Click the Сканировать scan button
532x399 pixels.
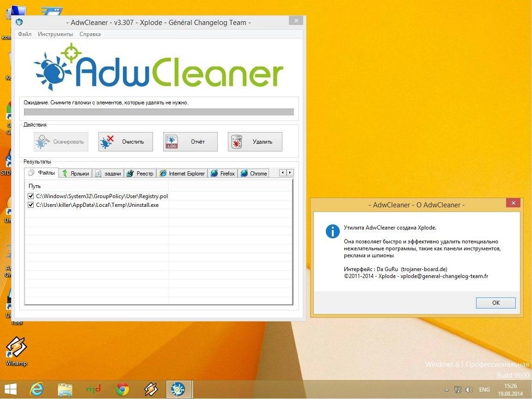tap(61, 142)
